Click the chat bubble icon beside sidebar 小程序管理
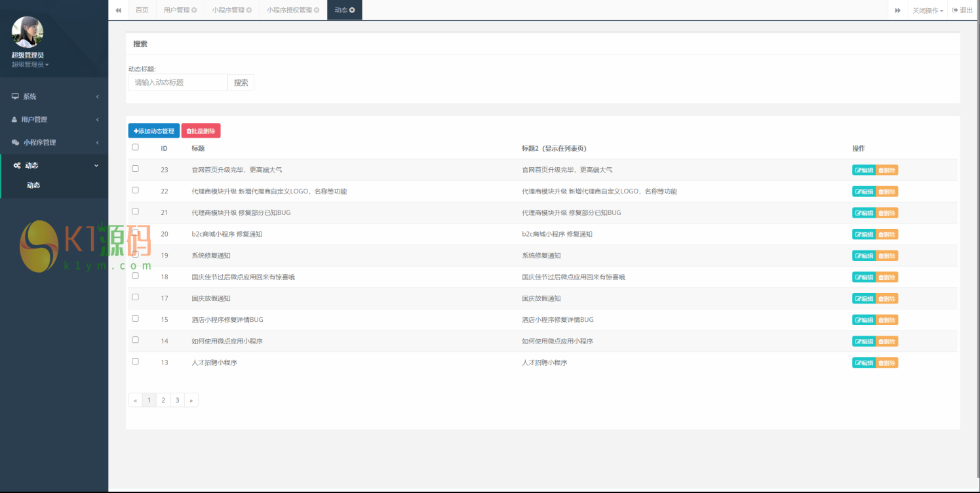 click(x=16, y=142)
